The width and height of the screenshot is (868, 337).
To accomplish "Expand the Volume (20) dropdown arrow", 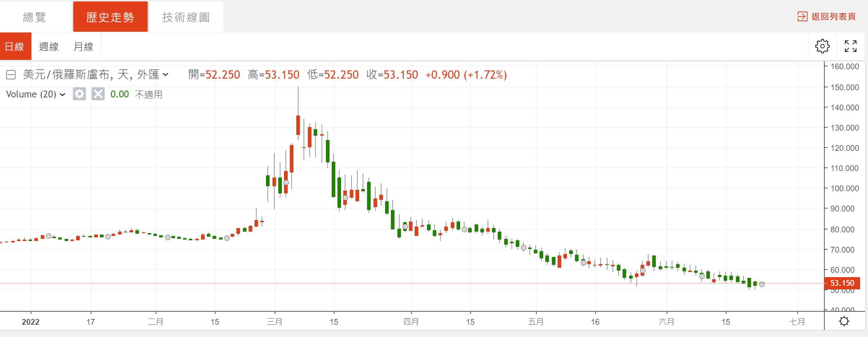I will [62, 95].
